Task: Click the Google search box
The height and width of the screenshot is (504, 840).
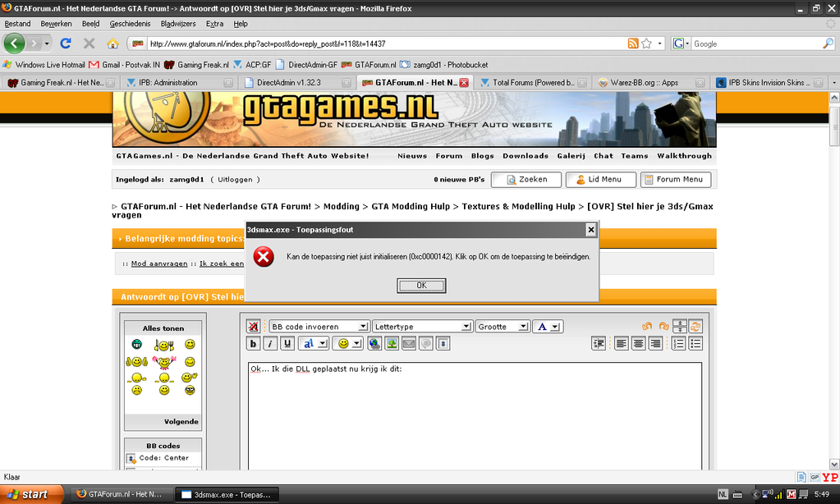Action: point(757,44)
